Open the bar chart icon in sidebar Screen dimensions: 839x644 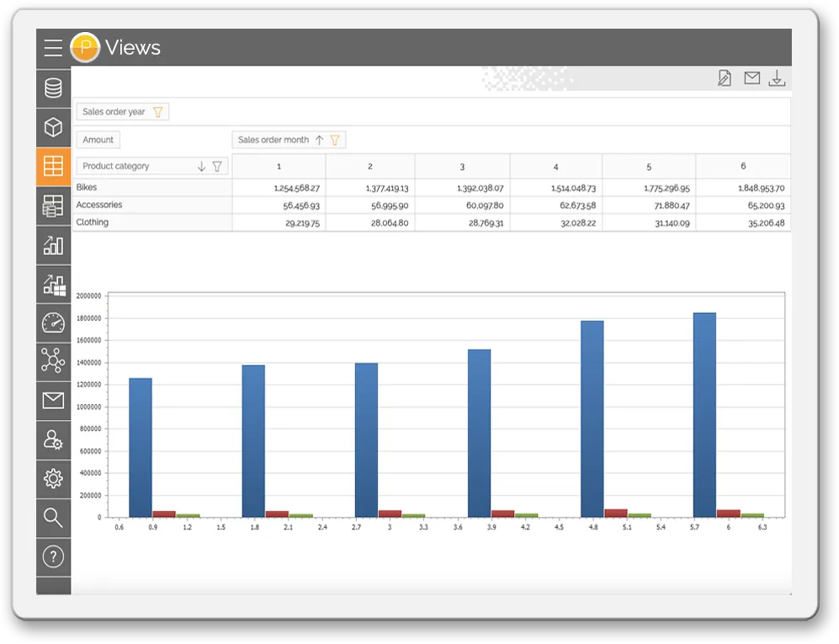click(x=53, y=244)
